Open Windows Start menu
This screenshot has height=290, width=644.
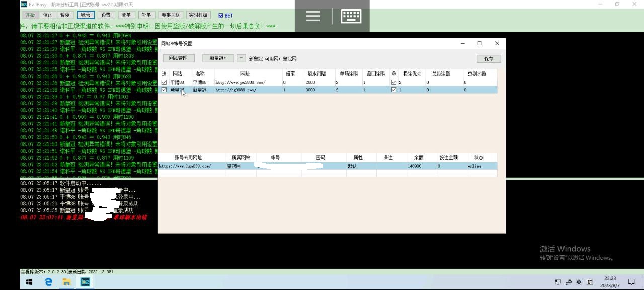pyautogui.click(x=29, y=282)
